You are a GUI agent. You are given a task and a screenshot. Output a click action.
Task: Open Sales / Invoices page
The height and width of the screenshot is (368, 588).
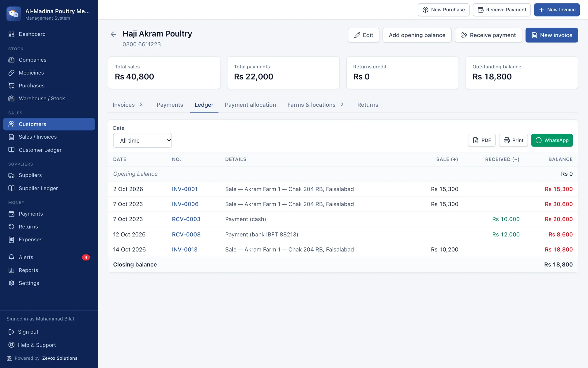pos(49,137)
